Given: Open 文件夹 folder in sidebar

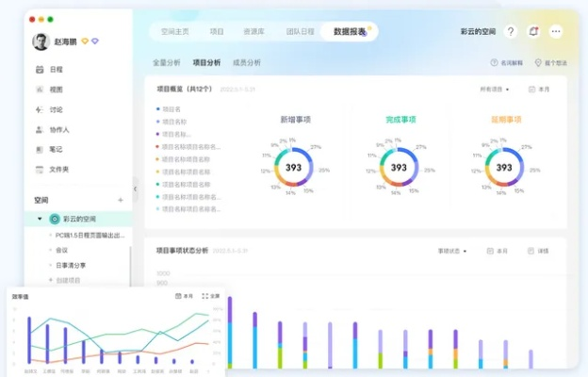Looking at the screenshot, I should 57,169.
